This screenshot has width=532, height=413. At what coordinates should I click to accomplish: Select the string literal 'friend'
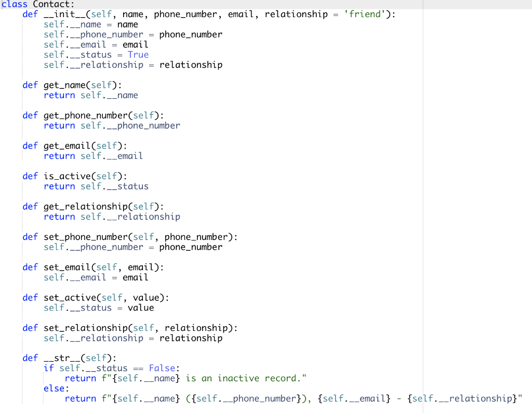(x=364, y=14)
